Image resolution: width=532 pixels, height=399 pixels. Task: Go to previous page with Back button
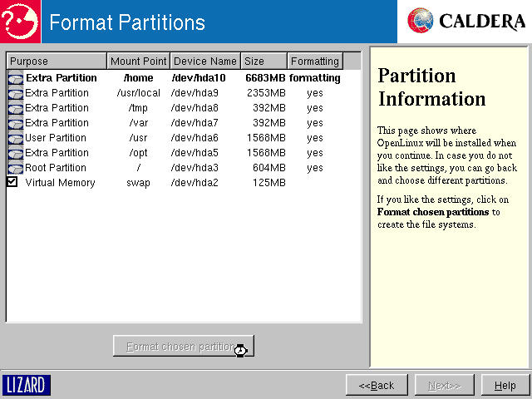pyautogui.click(x=377, y=386)
